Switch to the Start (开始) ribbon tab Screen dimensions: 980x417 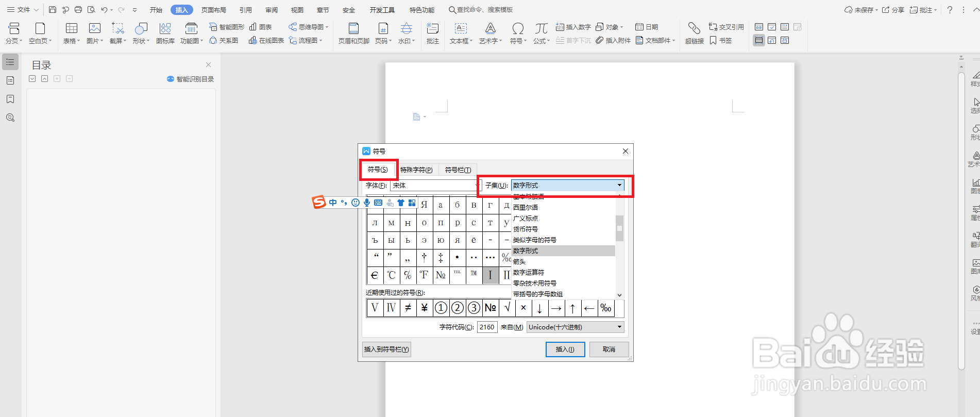[x=156, y=10]
